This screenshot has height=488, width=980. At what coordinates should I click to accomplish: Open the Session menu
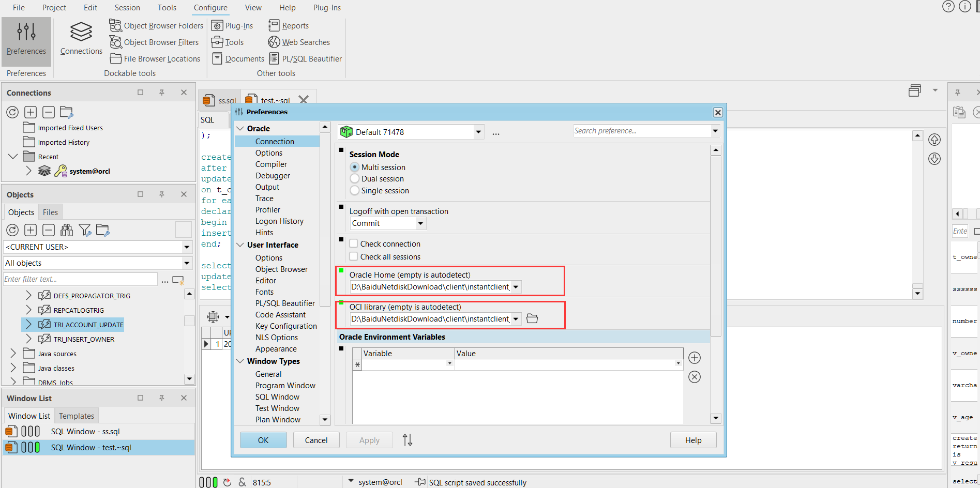[127, 8]
